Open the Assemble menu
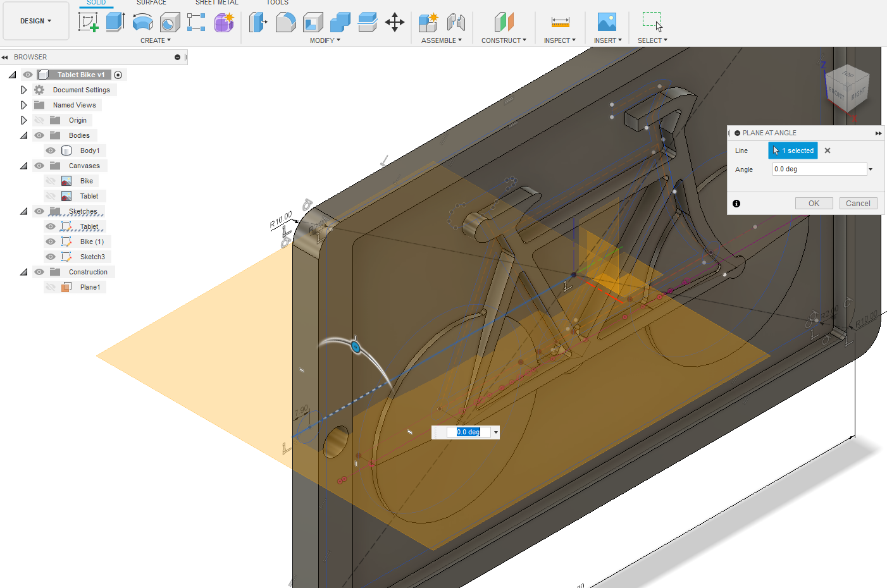 442,40
